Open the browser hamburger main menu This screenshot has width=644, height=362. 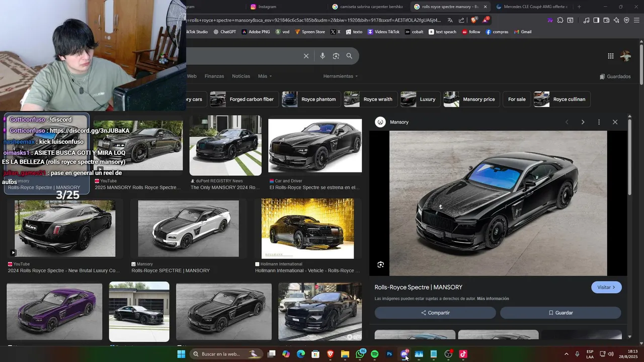636,21
